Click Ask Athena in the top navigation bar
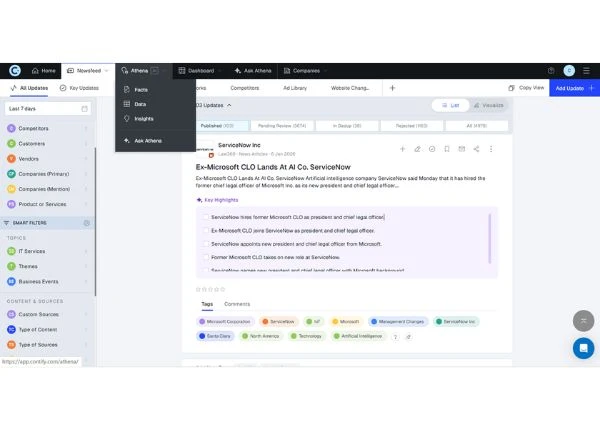This screenshot has width=600, height=430. pyautogui.click(x=253, y=71)
